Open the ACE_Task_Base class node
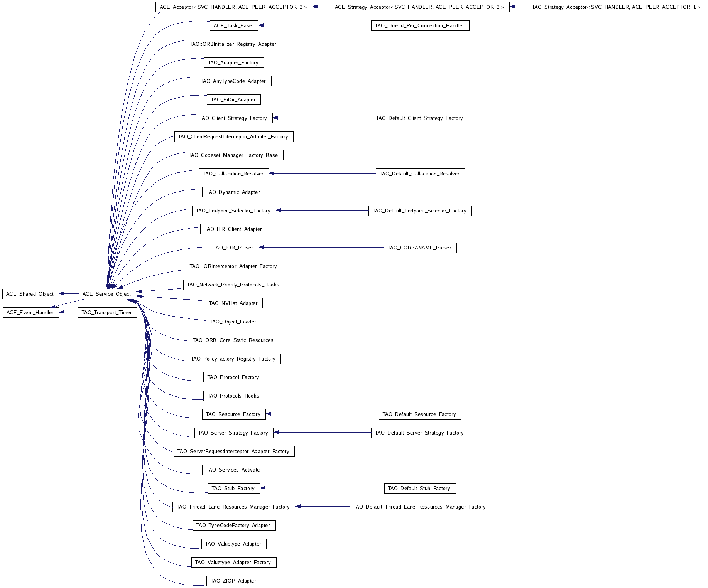Viewport: 708px width, 588px height. (233, 25)
